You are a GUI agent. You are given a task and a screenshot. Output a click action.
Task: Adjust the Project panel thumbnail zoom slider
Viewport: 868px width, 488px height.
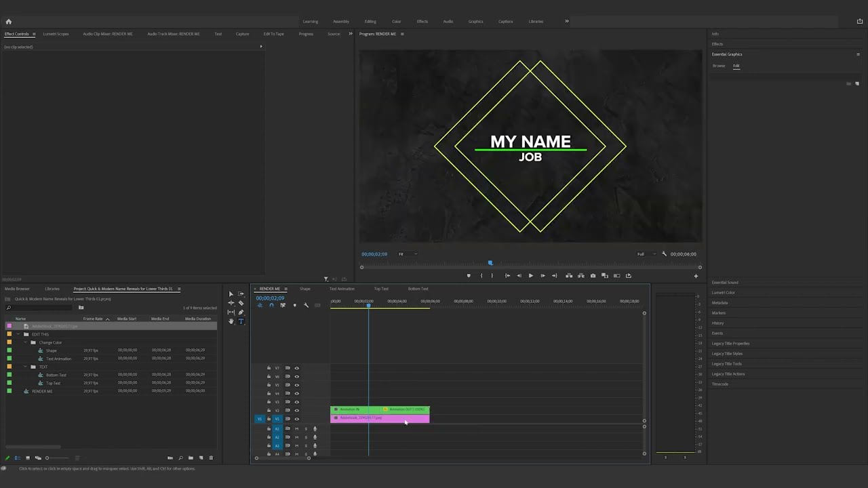pos(58,457)
